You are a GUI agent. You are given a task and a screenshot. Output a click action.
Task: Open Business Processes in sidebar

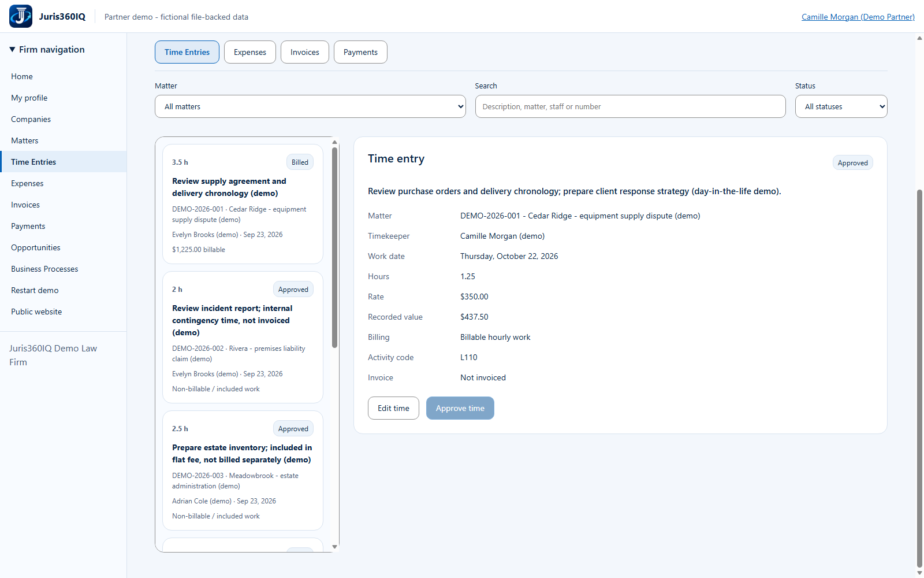64,269
